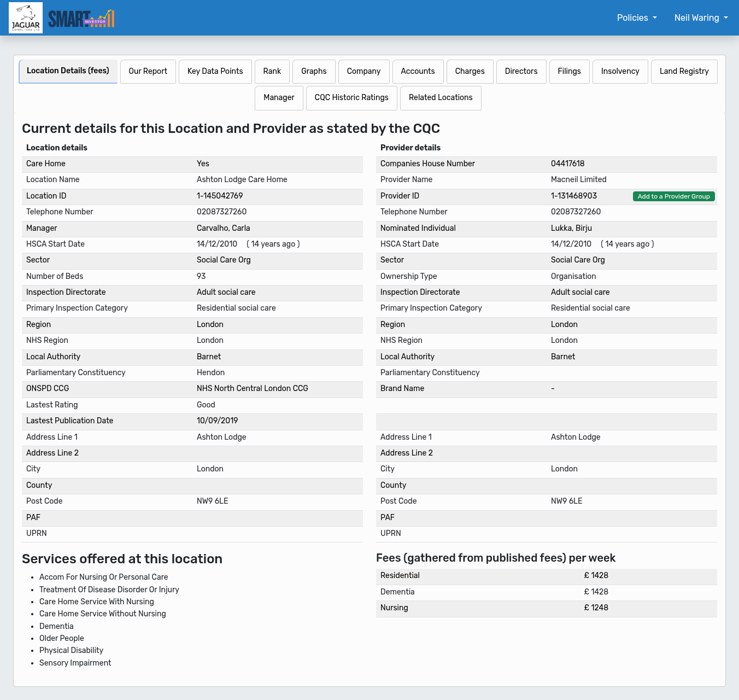
Task: Show the Graphs tab
Action: pos(314,72)
